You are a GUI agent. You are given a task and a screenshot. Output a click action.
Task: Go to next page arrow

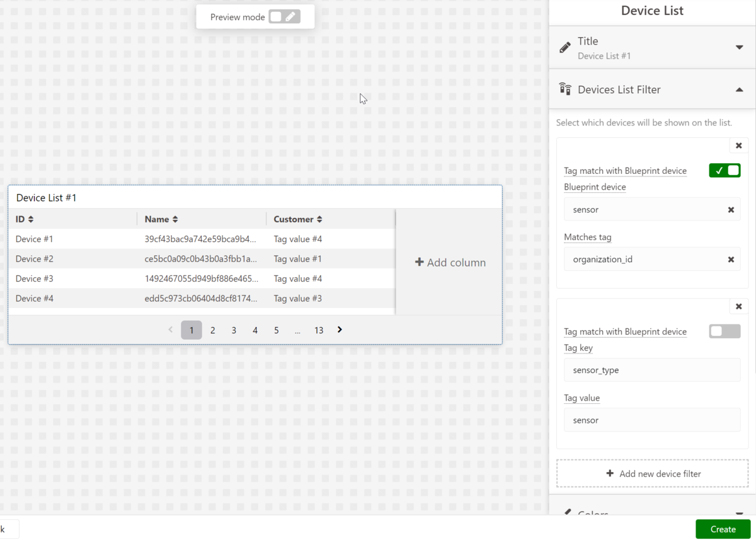(340, 330)
